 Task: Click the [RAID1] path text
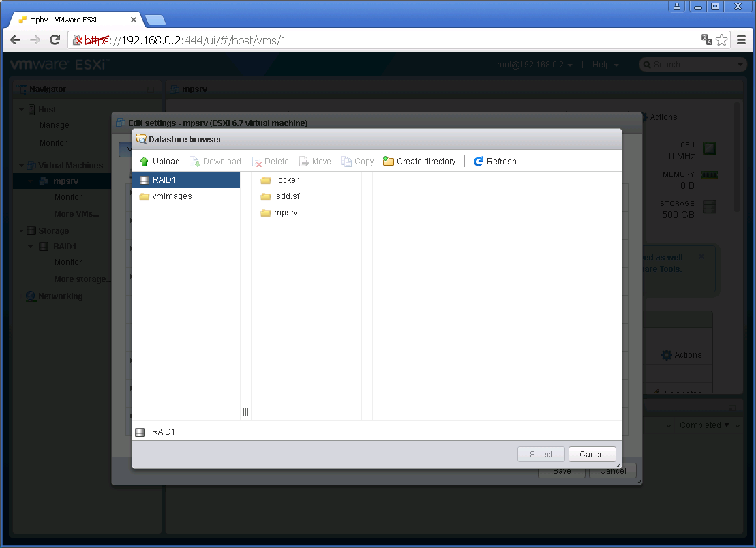(164, 432)
